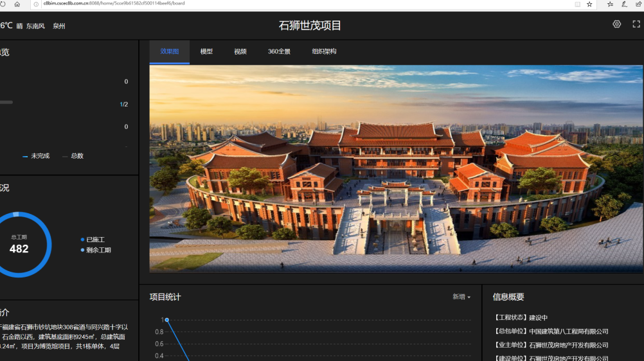Switch to the 模型 tab
Screen dimensions: 644x361
pos(206,51)
